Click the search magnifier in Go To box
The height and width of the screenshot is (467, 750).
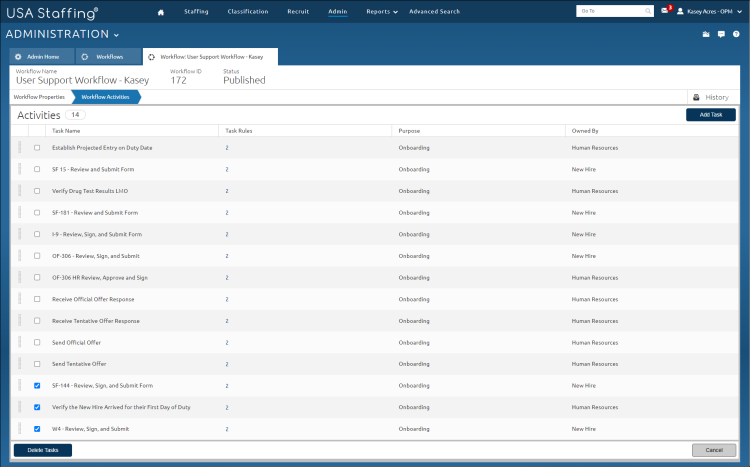click(648, 11)
